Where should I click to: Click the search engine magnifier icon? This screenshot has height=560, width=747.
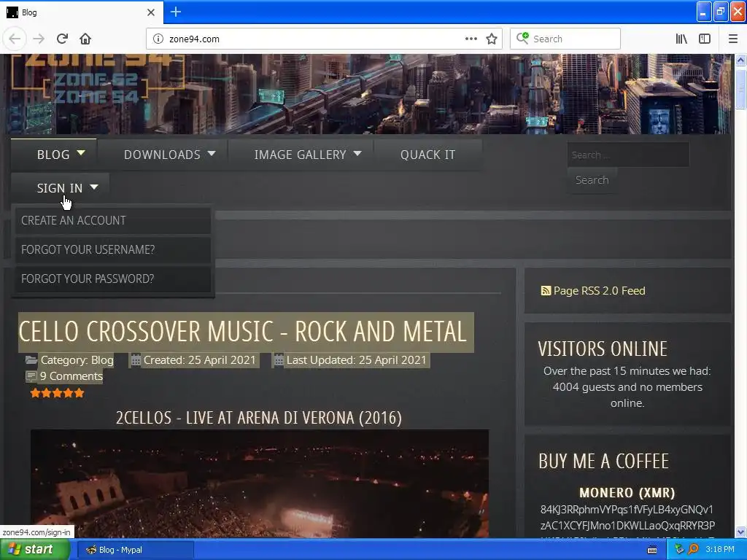[522, 38]
